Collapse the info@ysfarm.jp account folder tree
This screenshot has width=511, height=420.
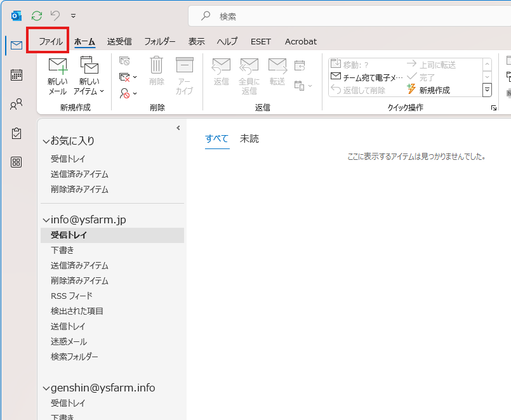46,220
